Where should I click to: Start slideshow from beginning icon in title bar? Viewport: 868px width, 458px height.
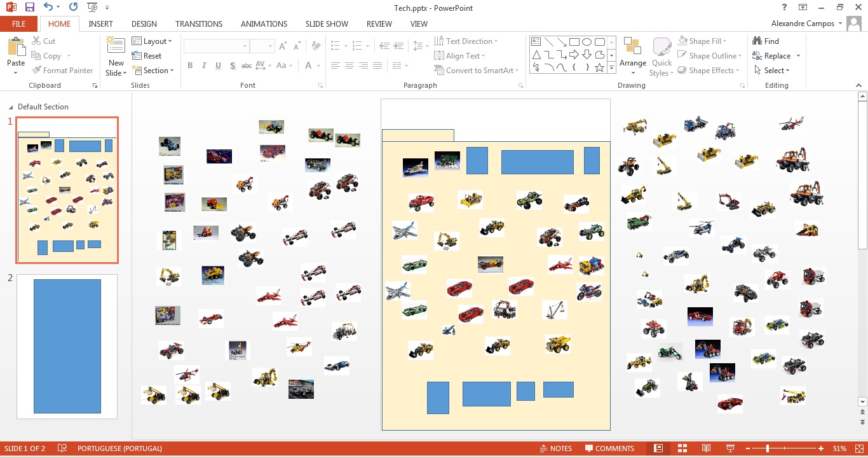[92, 7]
